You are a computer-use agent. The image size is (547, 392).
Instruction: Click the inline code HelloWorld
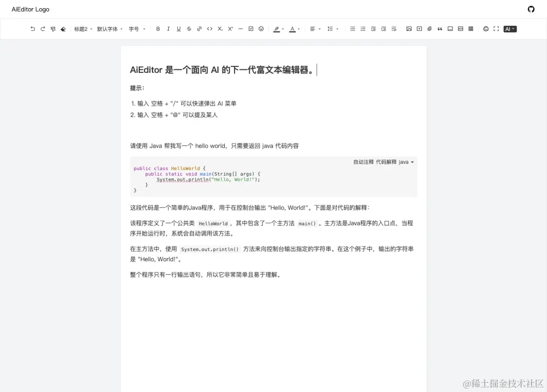(x=213, y=223)
